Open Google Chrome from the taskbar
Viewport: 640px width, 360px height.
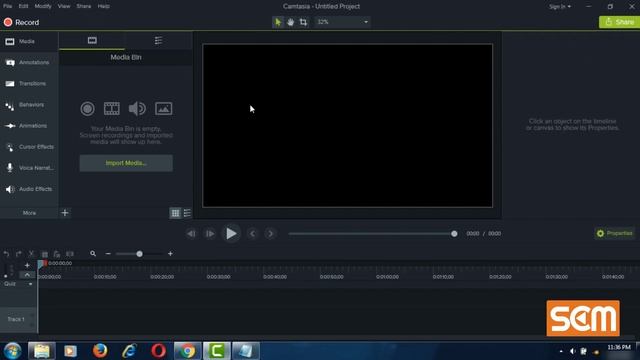click(x=187, y=351)
